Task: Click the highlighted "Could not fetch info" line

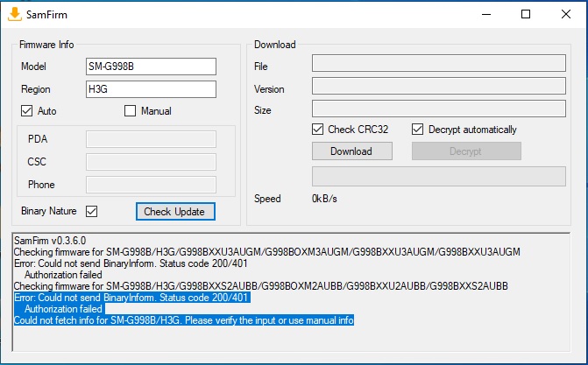Action: (x=184, y=320)
